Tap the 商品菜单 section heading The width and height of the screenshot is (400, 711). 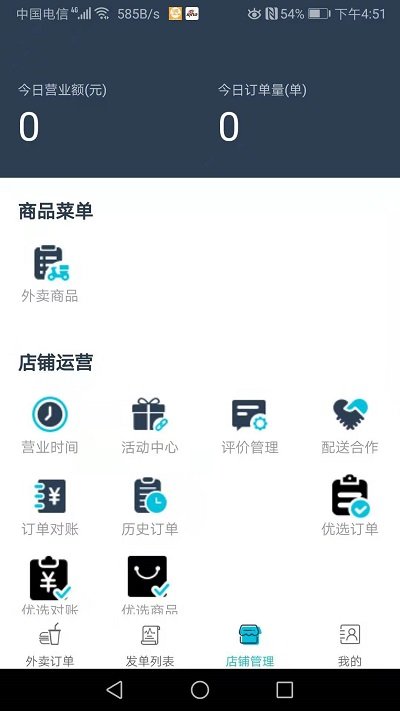(x=56, y=211)
